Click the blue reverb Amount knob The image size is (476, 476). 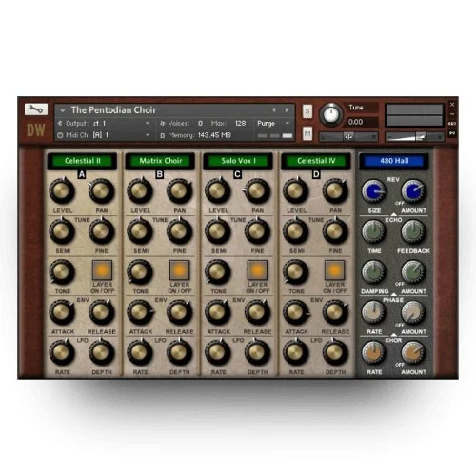tap(413, 190)
